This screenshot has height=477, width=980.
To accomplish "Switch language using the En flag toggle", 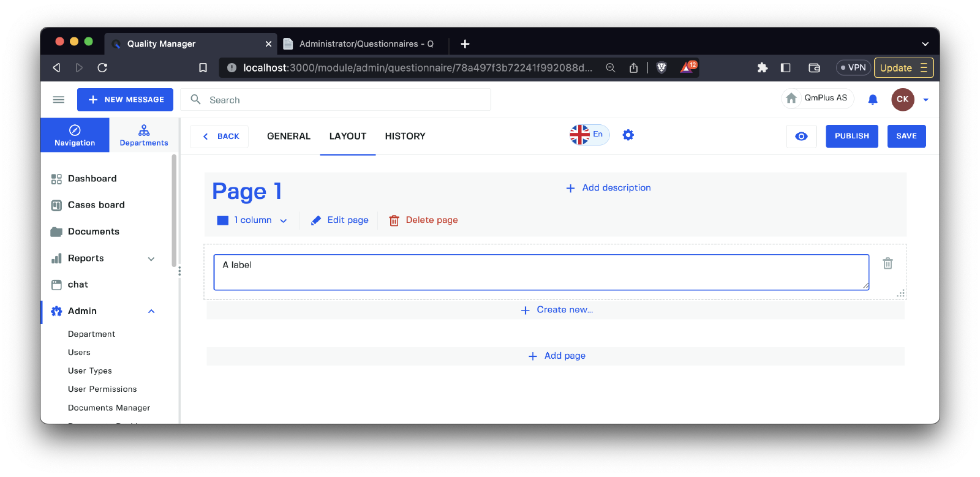I will (x=589, y=135).
